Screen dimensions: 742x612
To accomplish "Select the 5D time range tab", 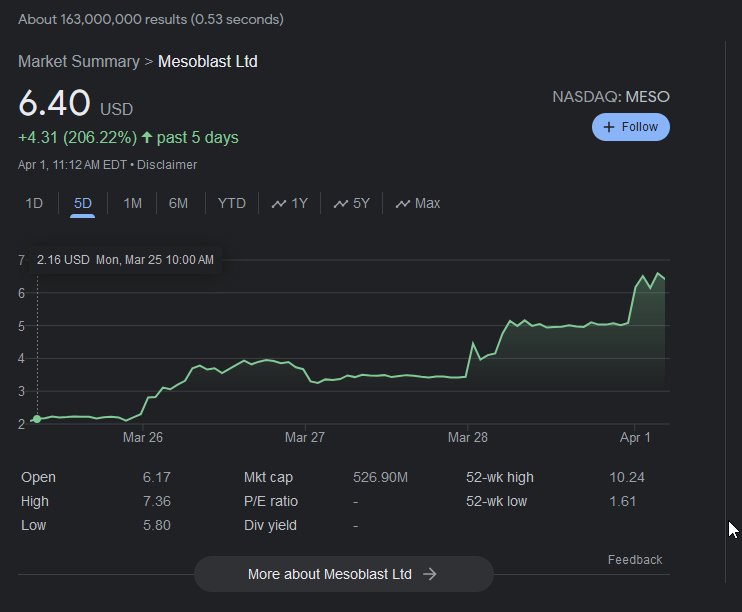I will pos(82,204).
